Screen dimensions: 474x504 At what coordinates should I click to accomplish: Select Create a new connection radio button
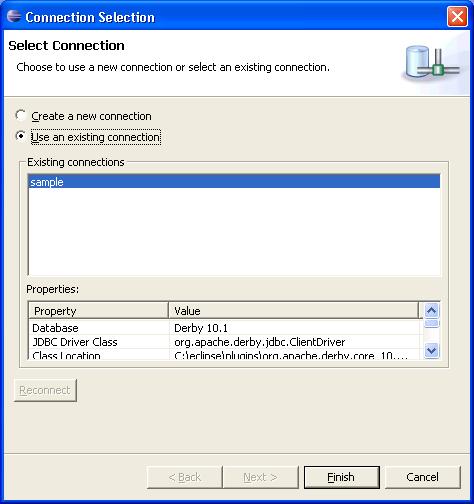pyautogui.click(x=21, y=116)
